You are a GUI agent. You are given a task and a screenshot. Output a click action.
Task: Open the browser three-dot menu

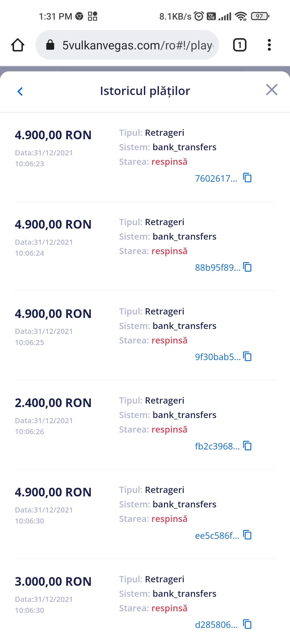coord(269,45)
